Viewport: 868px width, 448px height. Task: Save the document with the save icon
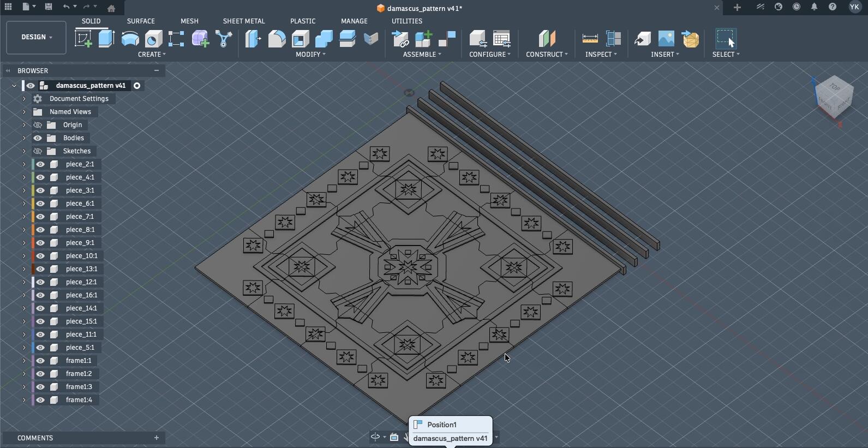point(49,7)
